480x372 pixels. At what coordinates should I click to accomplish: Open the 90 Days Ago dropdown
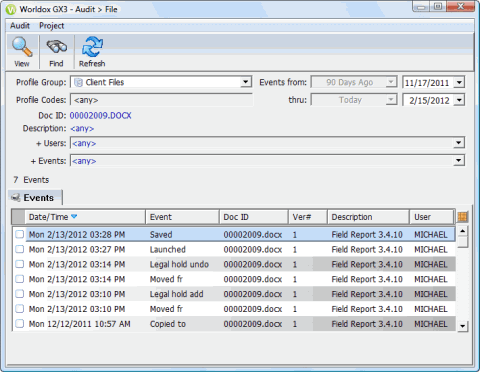tap(391, 82)
